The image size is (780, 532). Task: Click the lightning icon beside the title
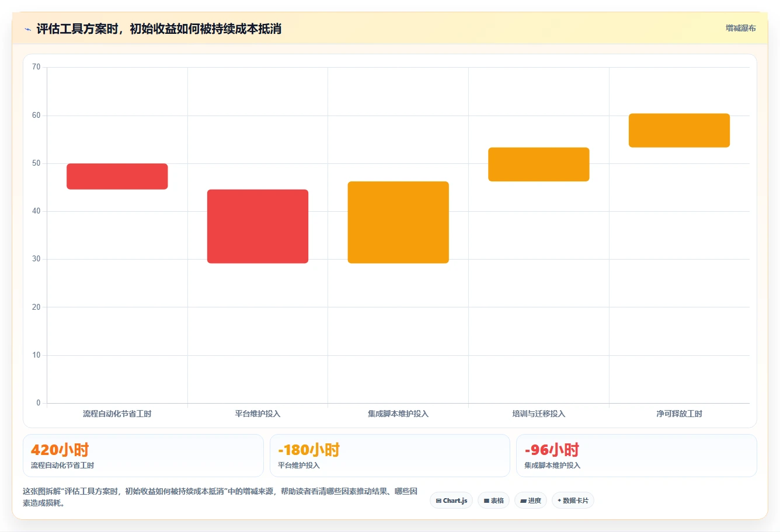coord(27,29)
